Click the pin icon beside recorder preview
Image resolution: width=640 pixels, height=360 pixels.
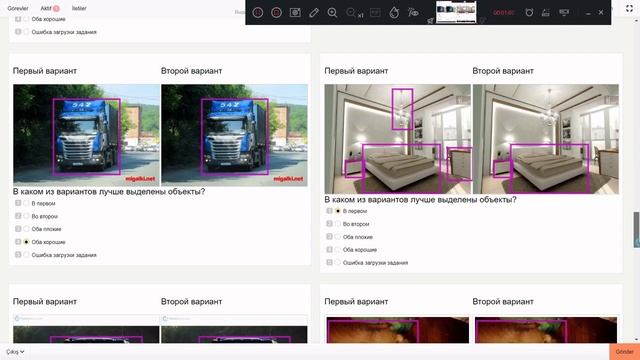pyautogui.click(x=430, y=20)
